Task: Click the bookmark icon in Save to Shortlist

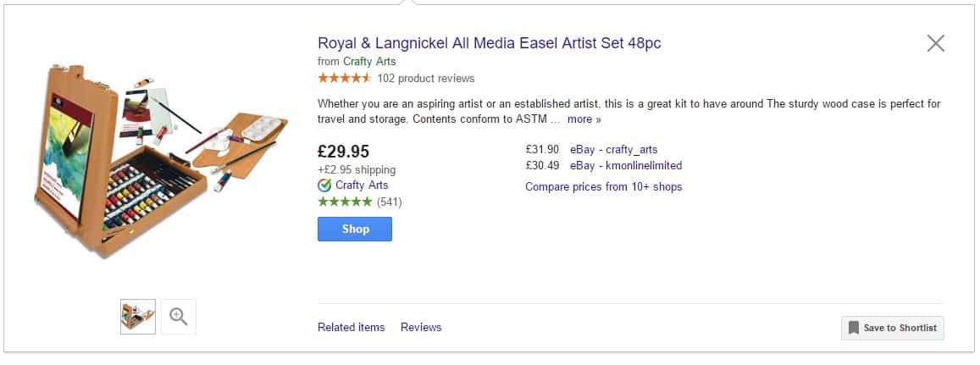Action: pyautogui.click(x=853, y=328)
